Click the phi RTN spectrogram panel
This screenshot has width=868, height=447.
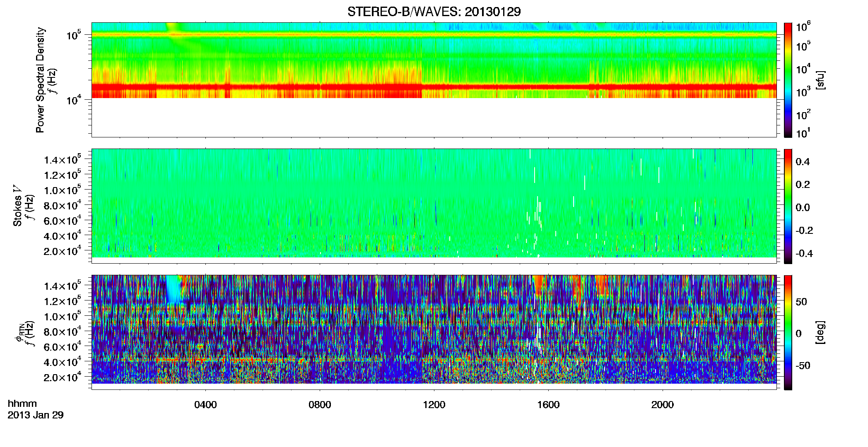point(434,332)
